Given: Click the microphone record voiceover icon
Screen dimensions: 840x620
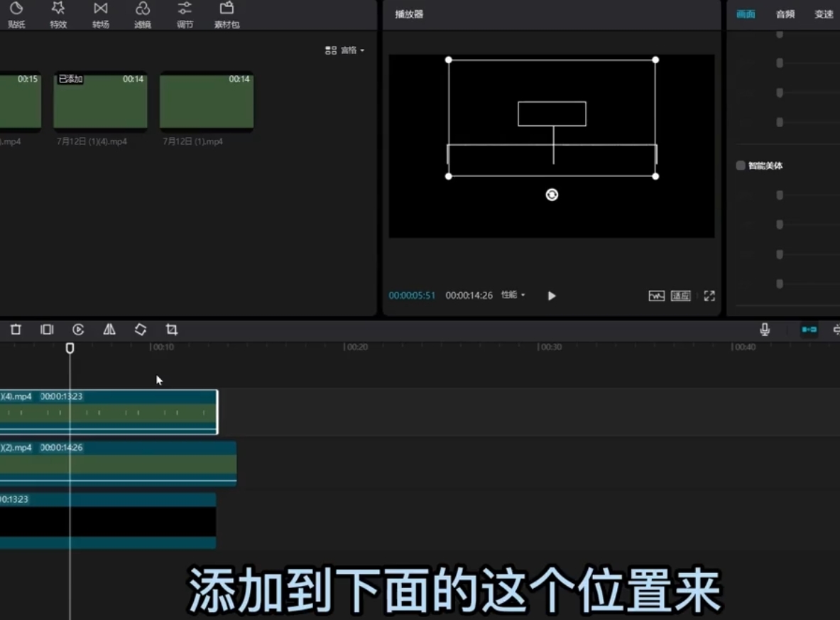Looking at the screenshot, I should [x=765, y=330].
